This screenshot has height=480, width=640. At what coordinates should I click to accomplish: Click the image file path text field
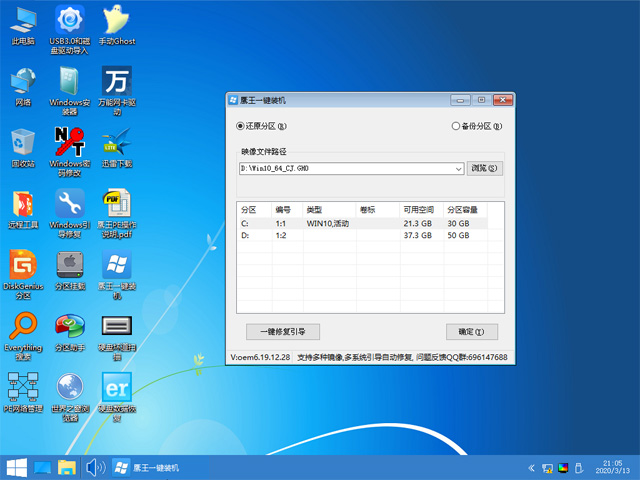(x=345, y=169)
